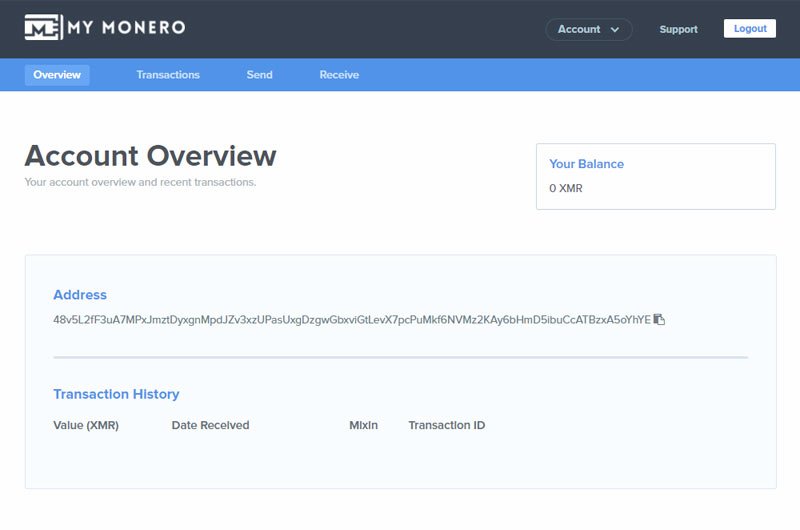800x530 pixels.
Task: Log out using the Logout button
Action: point(749,29)
